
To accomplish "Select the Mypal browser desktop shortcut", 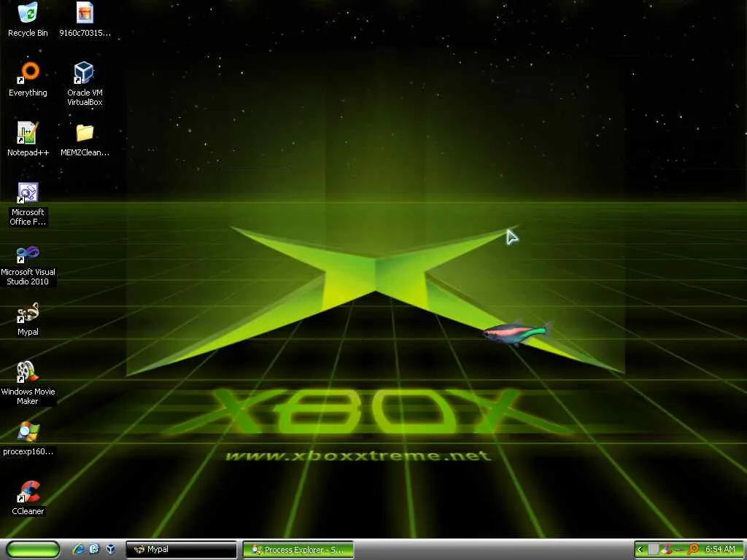I will pos(28,319).
